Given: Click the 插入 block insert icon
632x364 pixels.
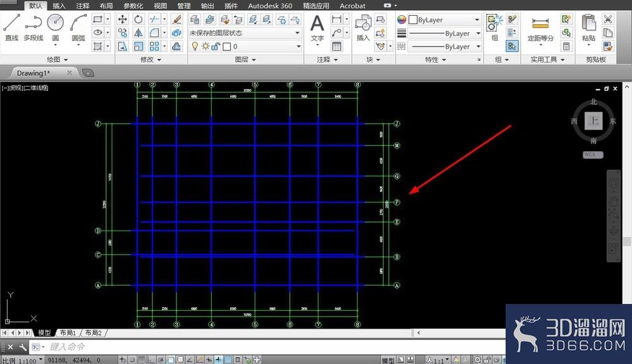Looking at the screenshot, I should pos(363,28).
